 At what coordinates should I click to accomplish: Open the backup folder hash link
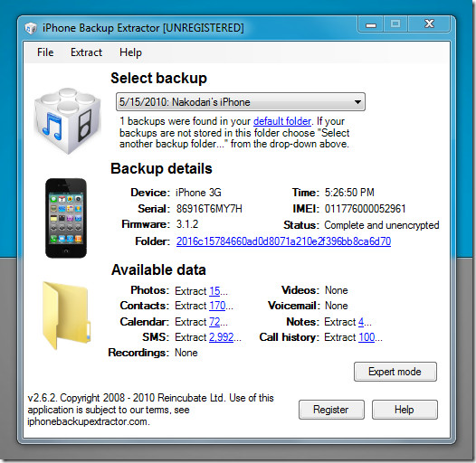click(x=283, y=241)
